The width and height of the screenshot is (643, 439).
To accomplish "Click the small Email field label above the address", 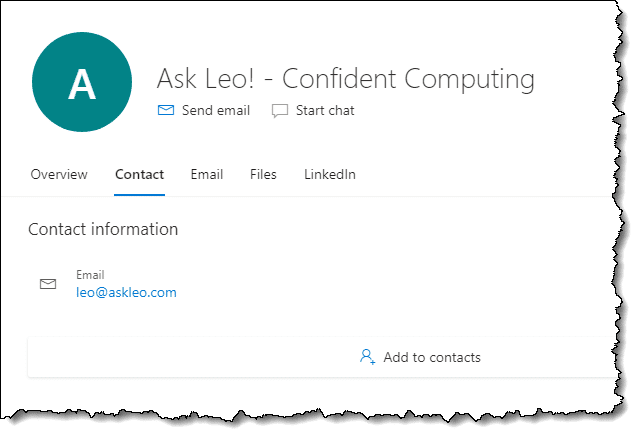I will 90,275.
